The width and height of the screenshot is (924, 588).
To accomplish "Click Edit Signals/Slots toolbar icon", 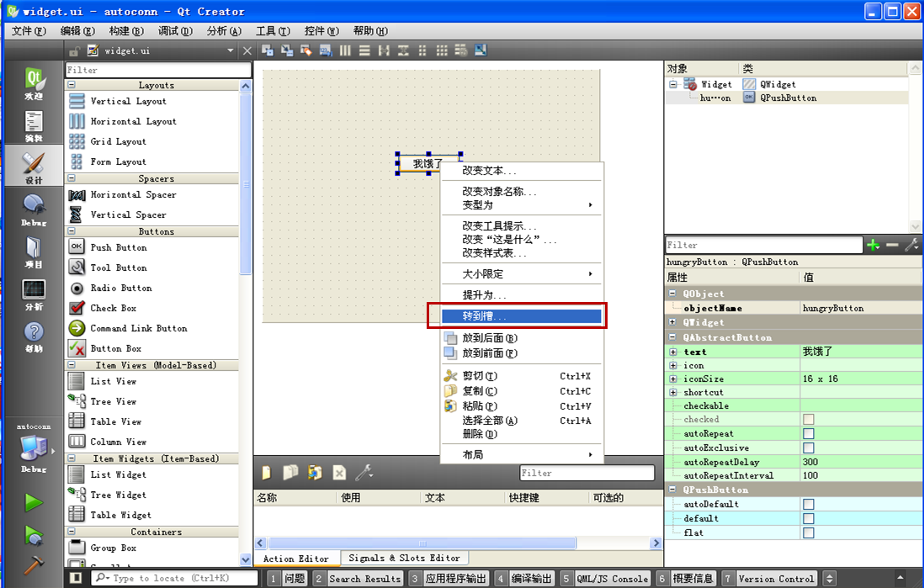I will (x=287, y=50).
